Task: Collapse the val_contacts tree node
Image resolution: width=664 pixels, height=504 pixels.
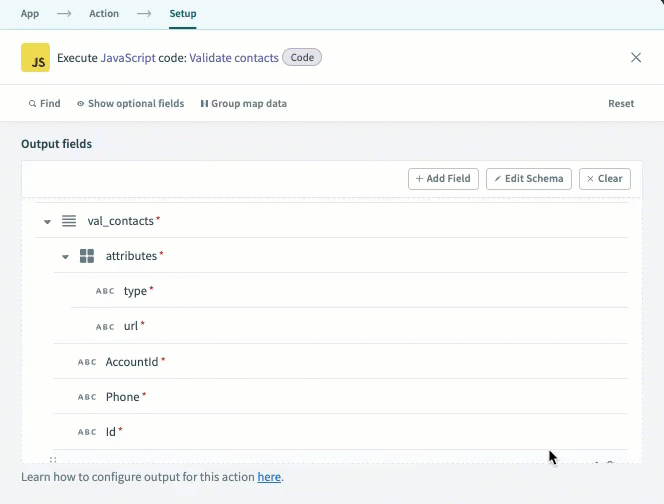Action: click(47, 222)
